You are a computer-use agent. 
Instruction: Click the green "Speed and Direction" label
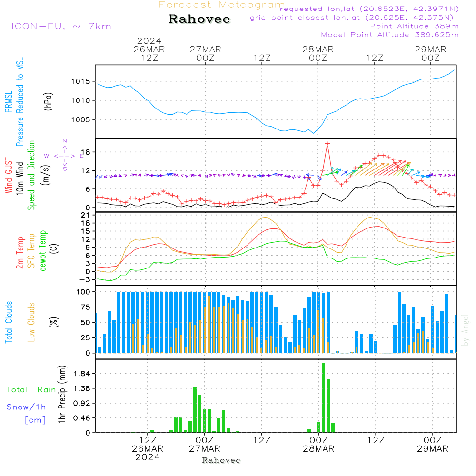coord(31,175)
